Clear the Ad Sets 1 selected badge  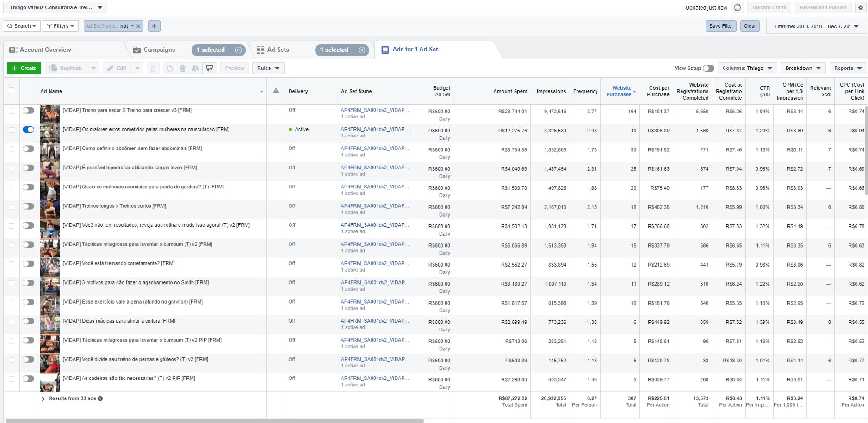tap(362, 50)
